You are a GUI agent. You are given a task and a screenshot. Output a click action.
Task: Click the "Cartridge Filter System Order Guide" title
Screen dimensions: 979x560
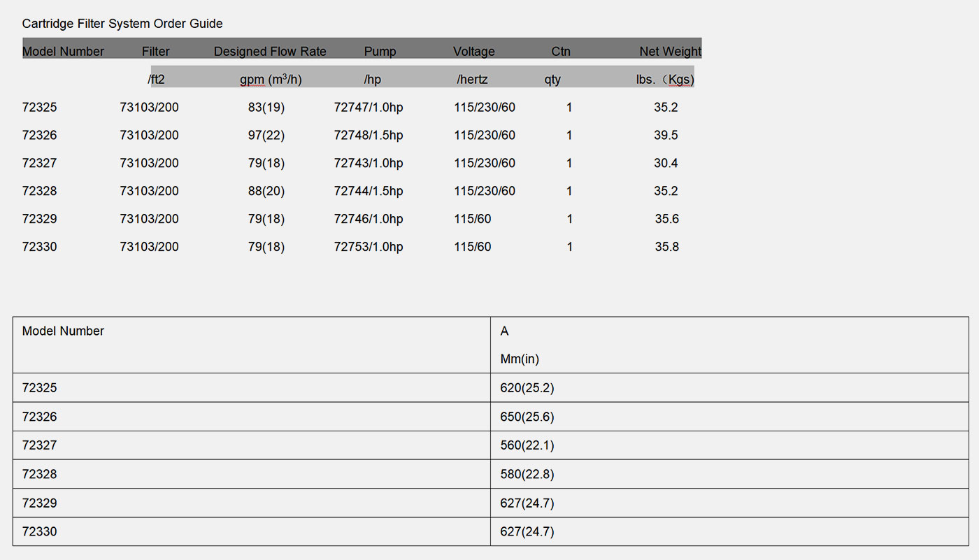click(x=122, y=24)
